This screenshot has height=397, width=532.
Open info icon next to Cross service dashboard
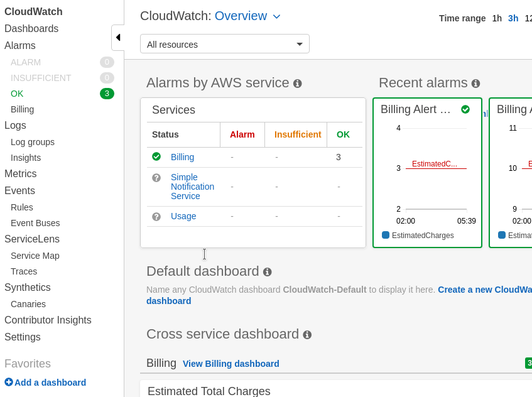(307, 335)
